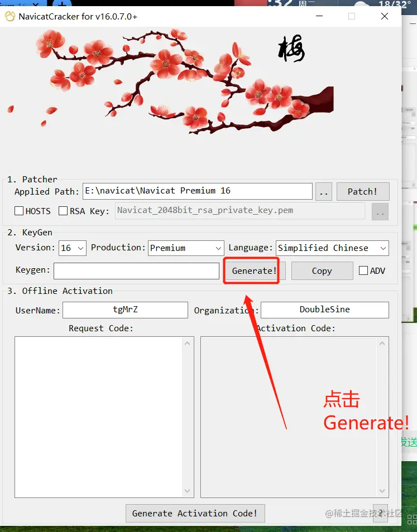Close the NavicatCracker window
Screen dimensions: 417x532
click(385, 16)
